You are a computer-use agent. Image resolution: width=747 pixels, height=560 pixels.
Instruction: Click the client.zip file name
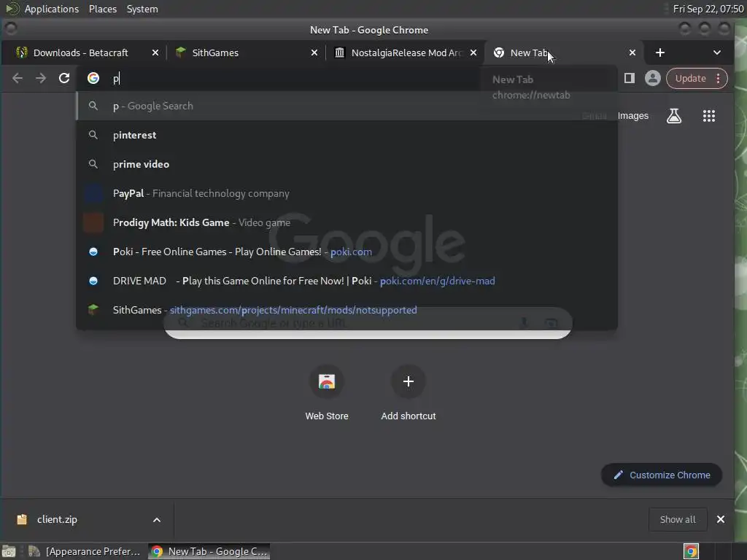point(57,519)
